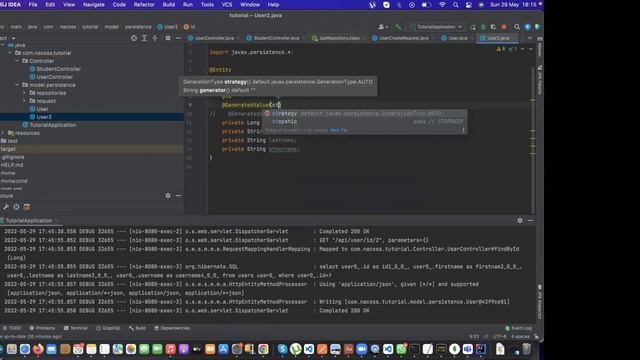Screen dimensions: 640x360
Task: Open Trash in the dock
Action: pos(527,349)
